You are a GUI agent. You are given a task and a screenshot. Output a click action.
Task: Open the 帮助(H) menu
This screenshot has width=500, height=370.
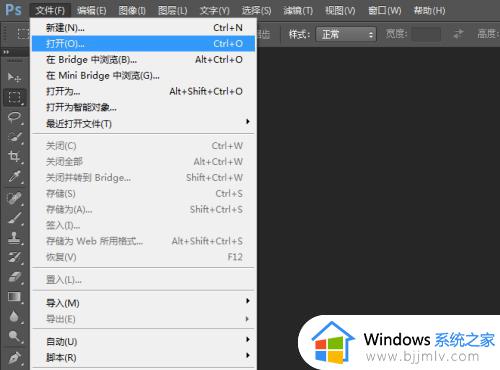pos(429,11)
